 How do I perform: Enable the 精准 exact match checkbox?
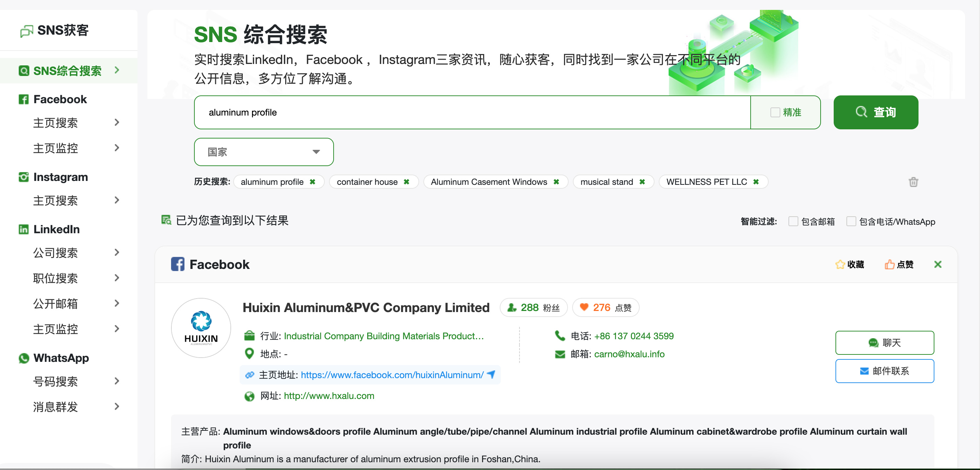(x=775, y=113)
